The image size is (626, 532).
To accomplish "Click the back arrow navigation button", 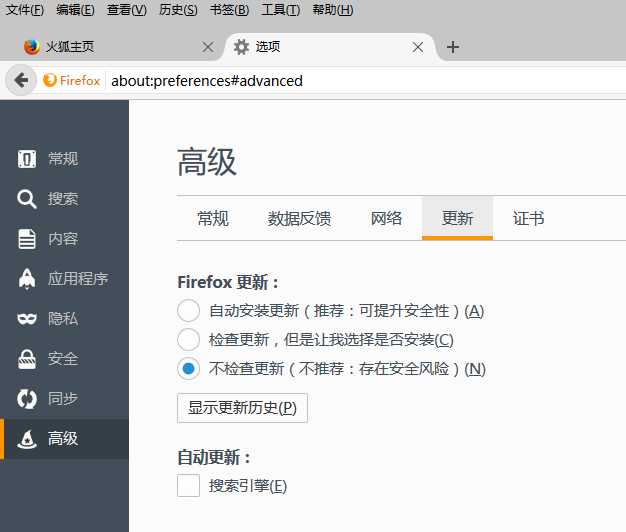I will (21, 80).
